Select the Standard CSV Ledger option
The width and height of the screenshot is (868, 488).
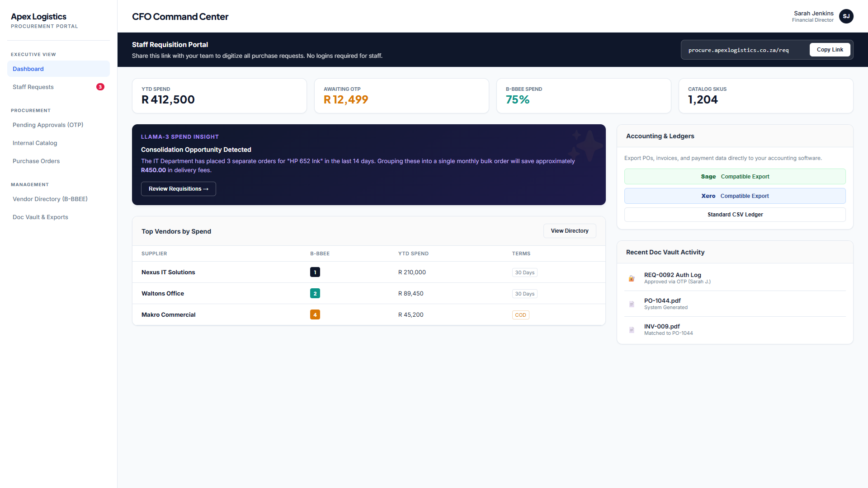point(735,214)
